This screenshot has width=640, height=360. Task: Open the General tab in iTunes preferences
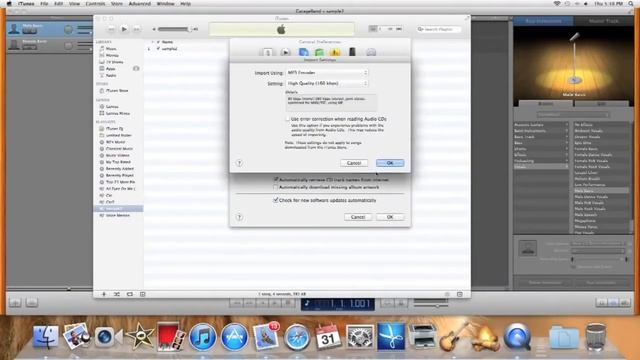coord(268,52)
